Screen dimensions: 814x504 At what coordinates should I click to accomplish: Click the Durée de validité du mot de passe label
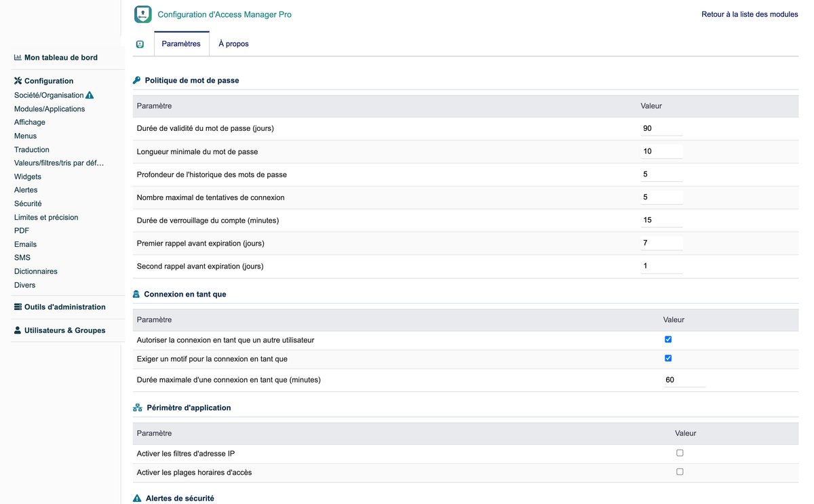206,128
